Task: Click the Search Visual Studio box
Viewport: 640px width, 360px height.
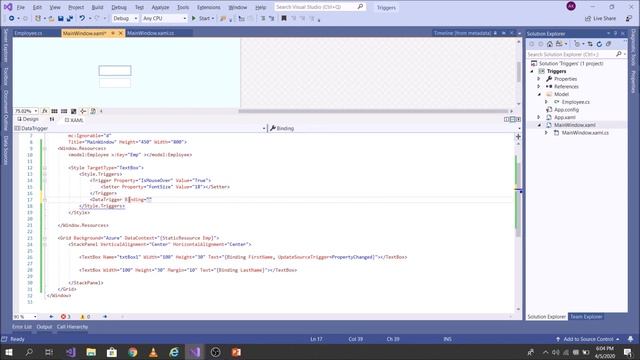Action: click(319, 7)
